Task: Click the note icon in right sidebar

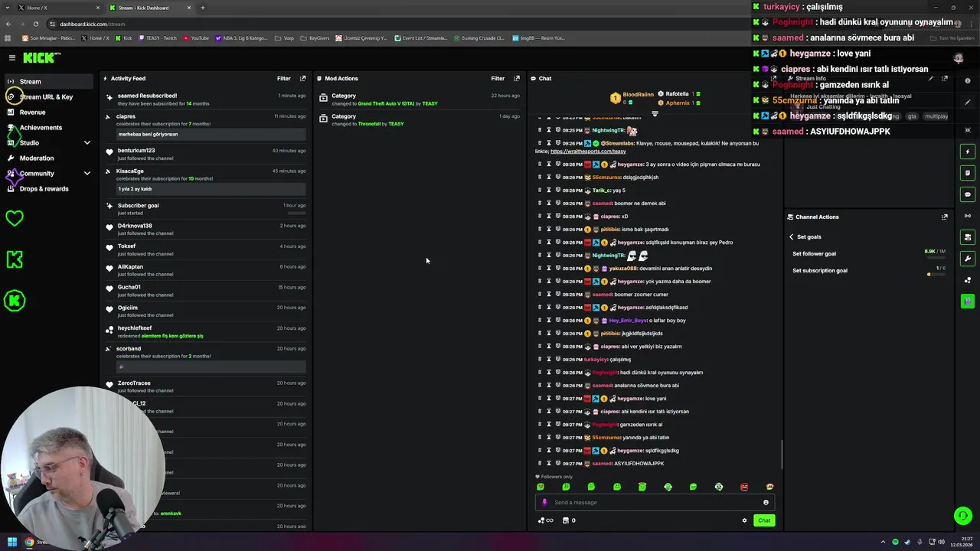Action: pyautogui.click(x=968, y=173)
